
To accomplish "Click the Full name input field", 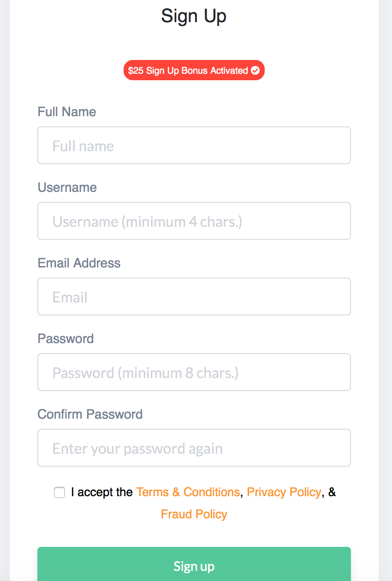I will click(x=194, y=145).
